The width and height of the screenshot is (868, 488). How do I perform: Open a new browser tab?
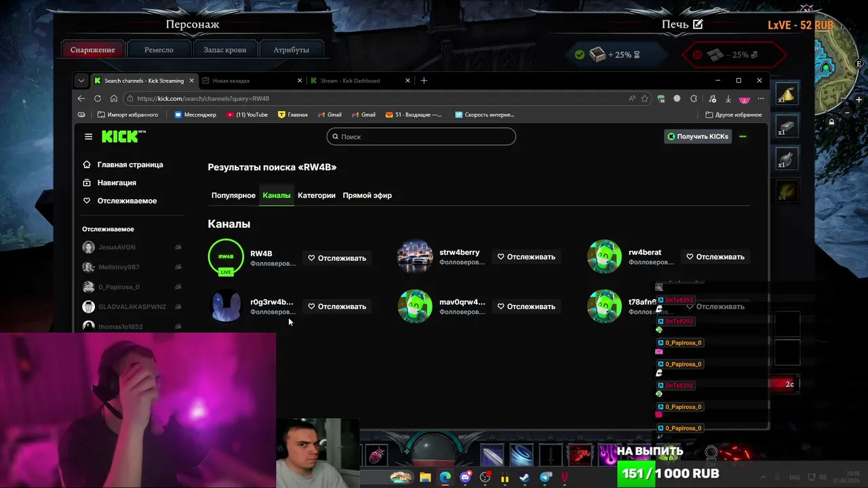click(x=424, y=80)
